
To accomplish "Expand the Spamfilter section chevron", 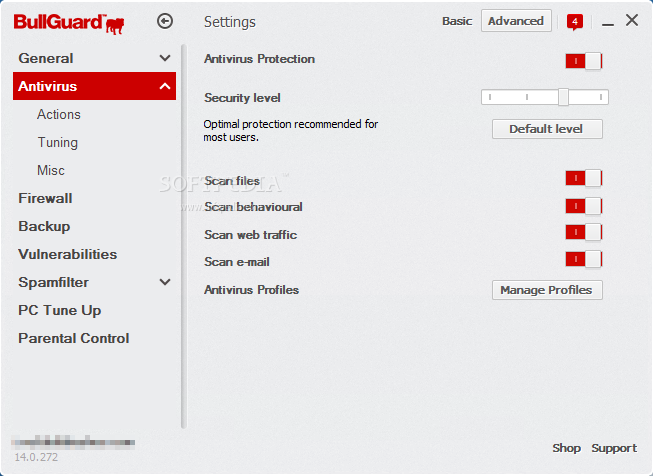I will point(165,282).
